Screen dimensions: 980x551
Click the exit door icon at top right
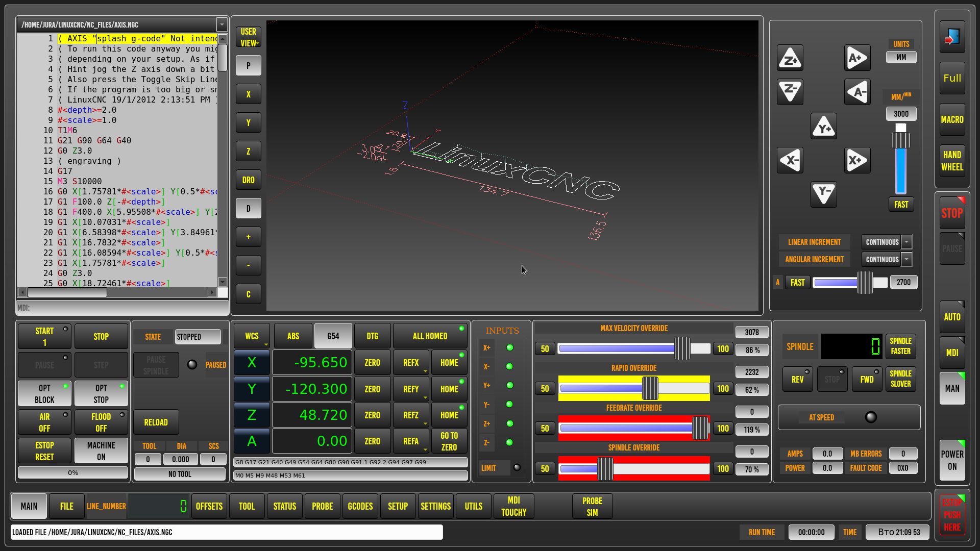[x=952, y=37]
